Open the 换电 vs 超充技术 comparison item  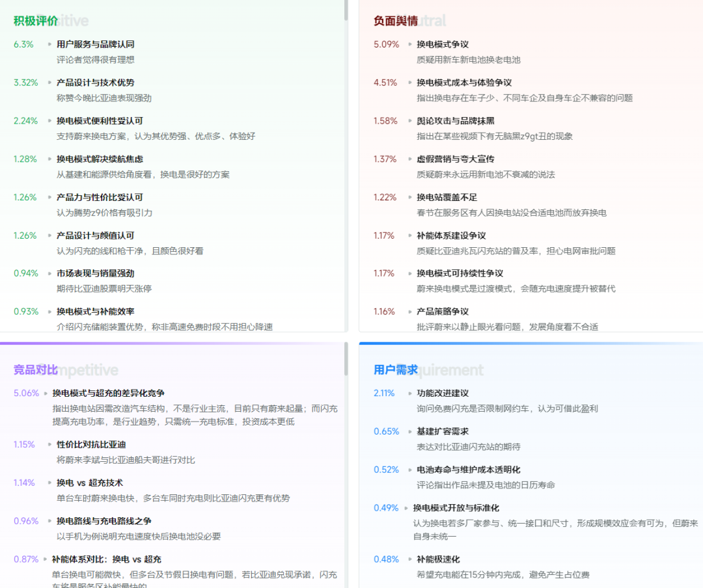pos(90,483)
